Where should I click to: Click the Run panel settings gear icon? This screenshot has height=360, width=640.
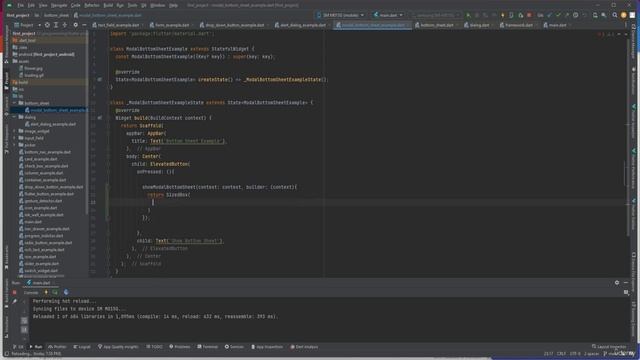pyautogui.click(x=617, y=282)
